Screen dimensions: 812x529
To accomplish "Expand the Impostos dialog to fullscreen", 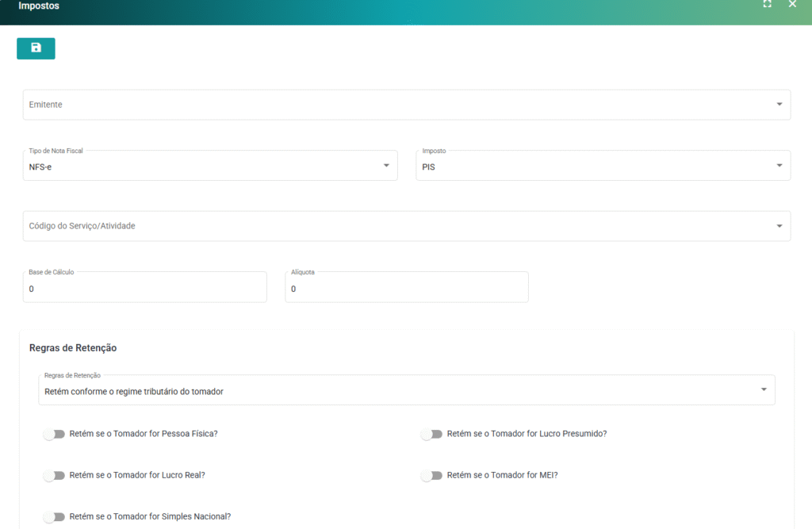I will (767, 5).
